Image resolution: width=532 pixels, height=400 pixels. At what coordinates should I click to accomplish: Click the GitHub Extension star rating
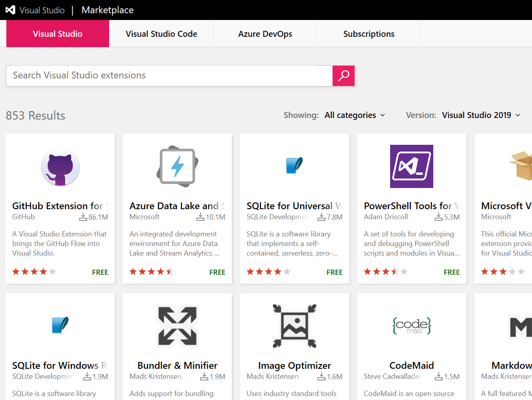click(x=34, y=272)
